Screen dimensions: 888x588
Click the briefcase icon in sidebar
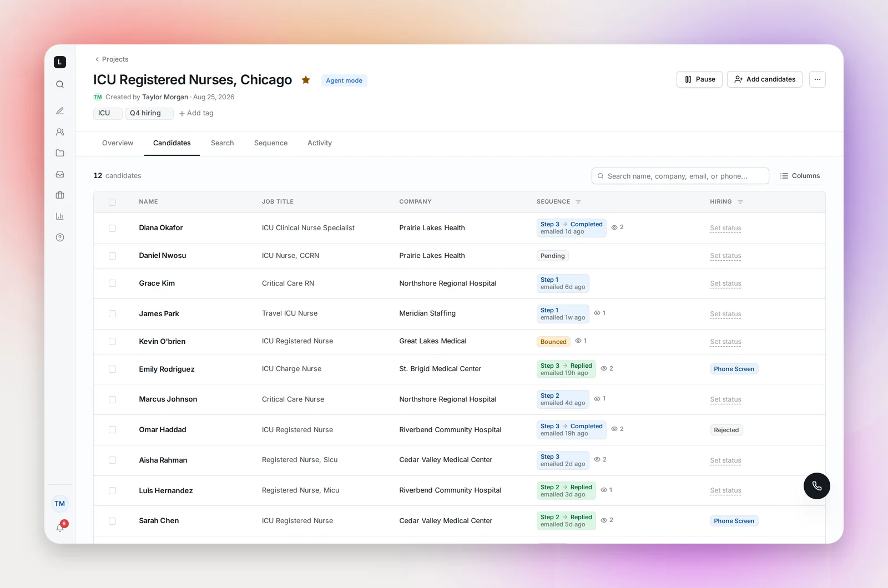60,195
